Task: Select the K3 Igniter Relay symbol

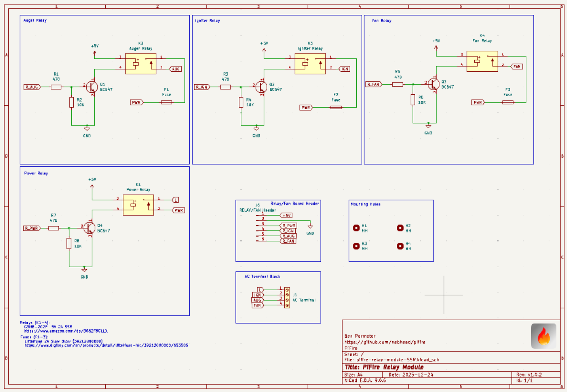Action: 310,63
